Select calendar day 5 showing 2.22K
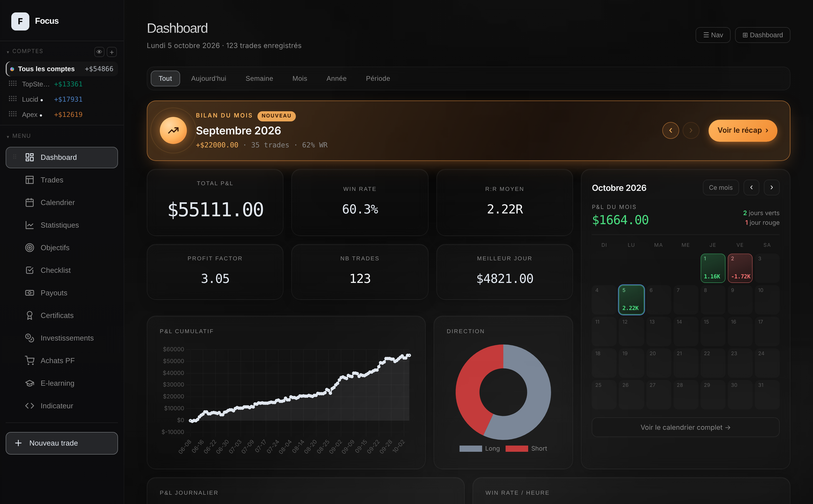 pos(631,300)
